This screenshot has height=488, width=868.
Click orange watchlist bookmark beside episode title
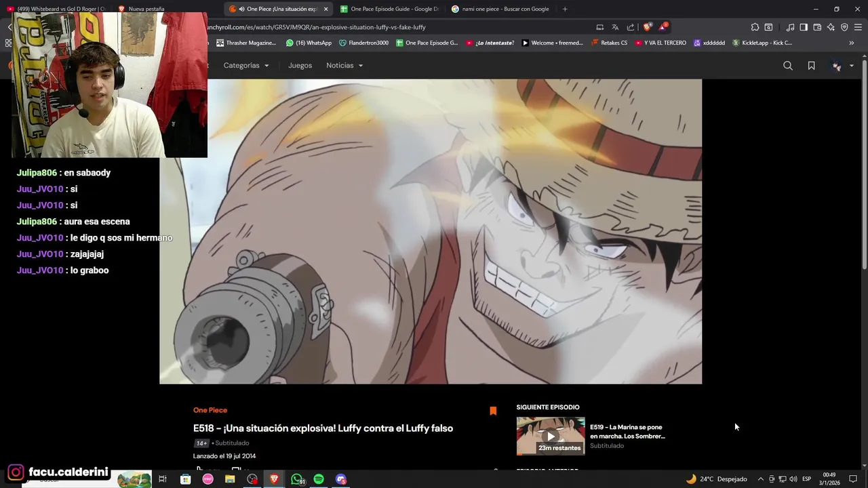coord(493,411)
